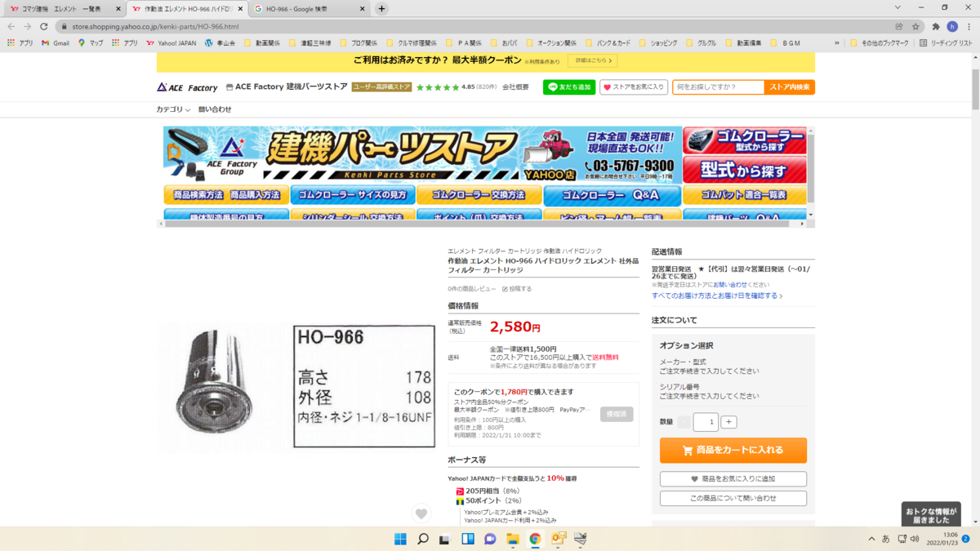Show hidden system tray icons
Viewport: 980px width, 551px height.
tap(871, 539)
